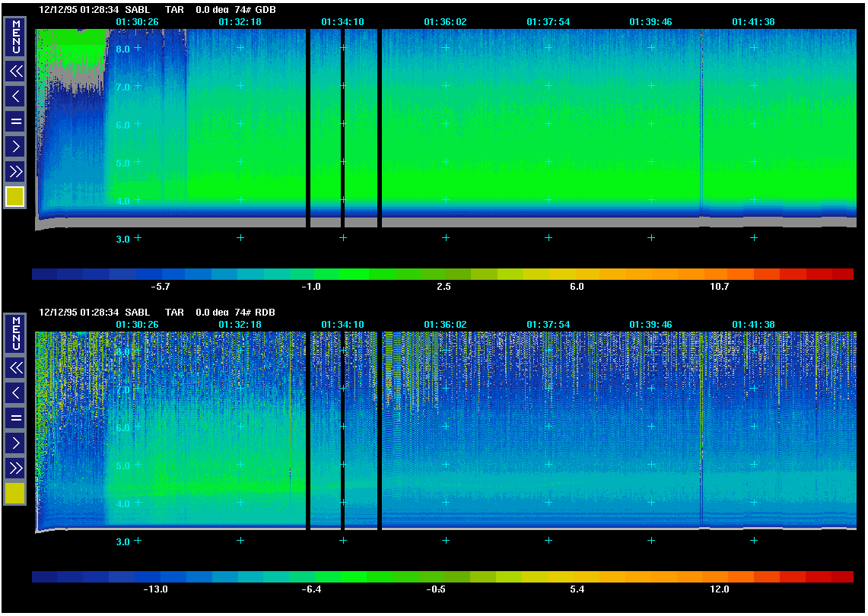The height and width of the screenshot is (616, 868).
Task: Click double-right arrow in the RDB panel
Action: [15, 468]
